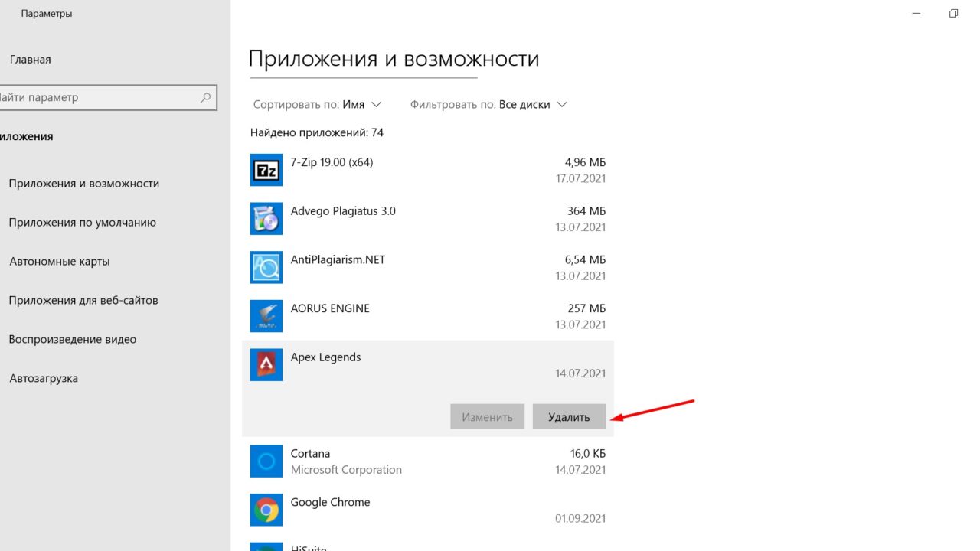The image size is (980, 551).
Task: Click 'Найдено приложений: 74' count text
Action: [317, 133]
